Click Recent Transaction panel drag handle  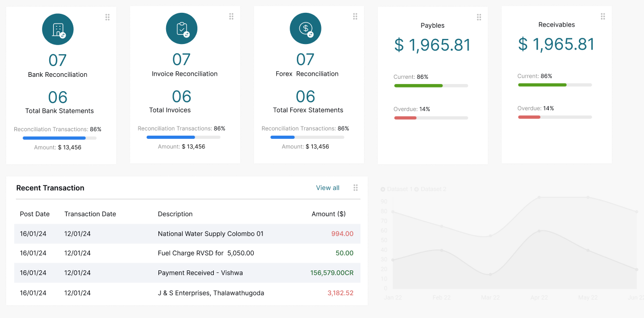coord(355,188)
